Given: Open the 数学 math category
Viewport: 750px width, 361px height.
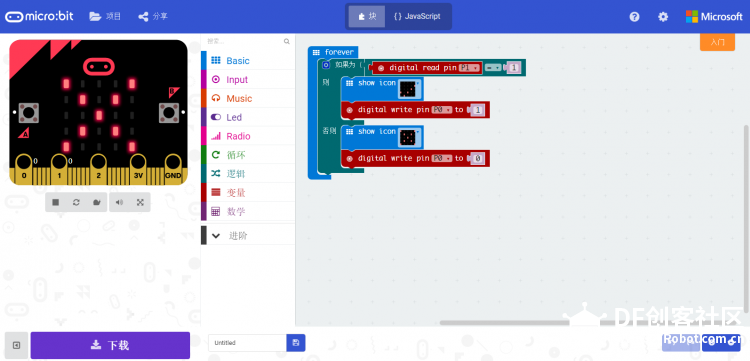Looking at the screenshot, I should [x=248, y=211].
